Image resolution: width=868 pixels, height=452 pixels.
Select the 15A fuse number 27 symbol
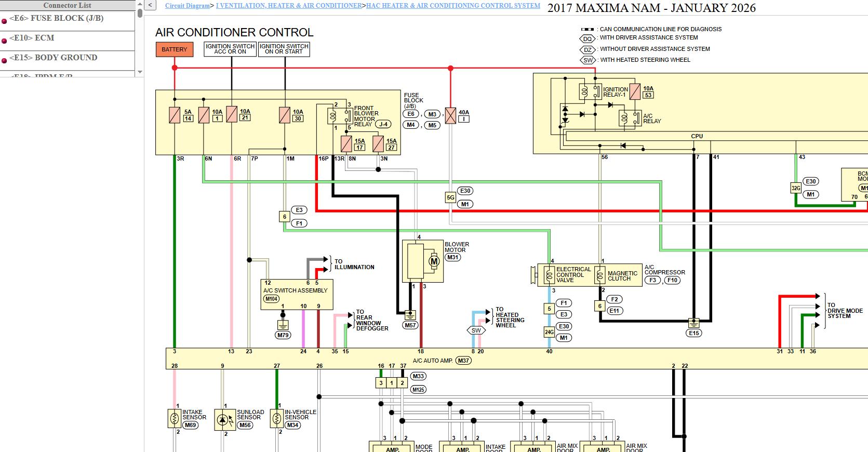(x=378, y=144)
